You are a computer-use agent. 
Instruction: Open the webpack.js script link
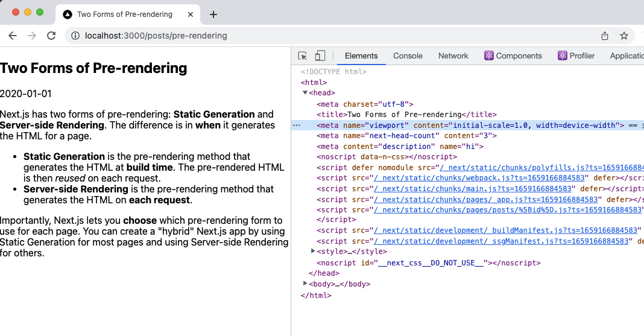(x=479, y=178)
